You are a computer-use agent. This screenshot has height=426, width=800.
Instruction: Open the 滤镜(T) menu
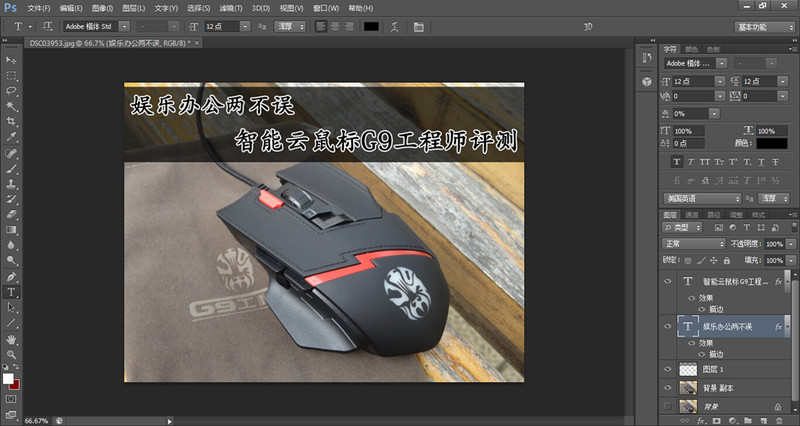(231, 8)
